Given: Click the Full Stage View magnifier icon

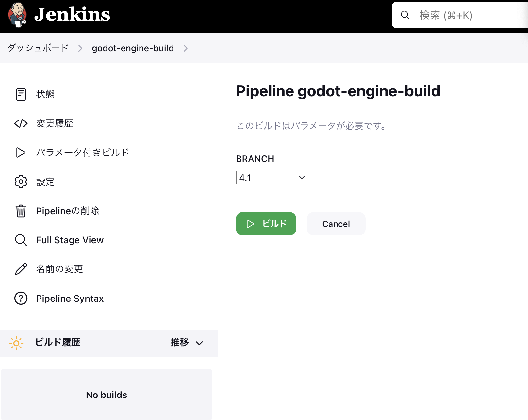Looking at the screenshot, I should [x=21, y=240].
